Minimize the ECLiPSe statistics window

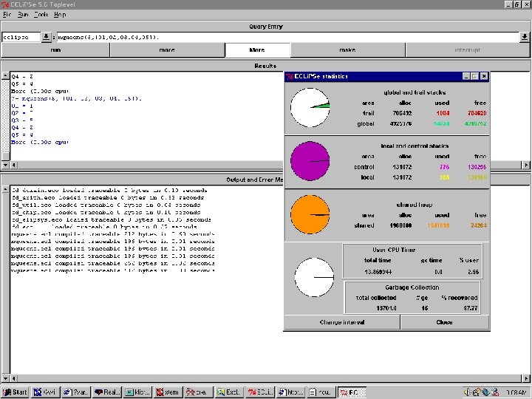point(466,76)
